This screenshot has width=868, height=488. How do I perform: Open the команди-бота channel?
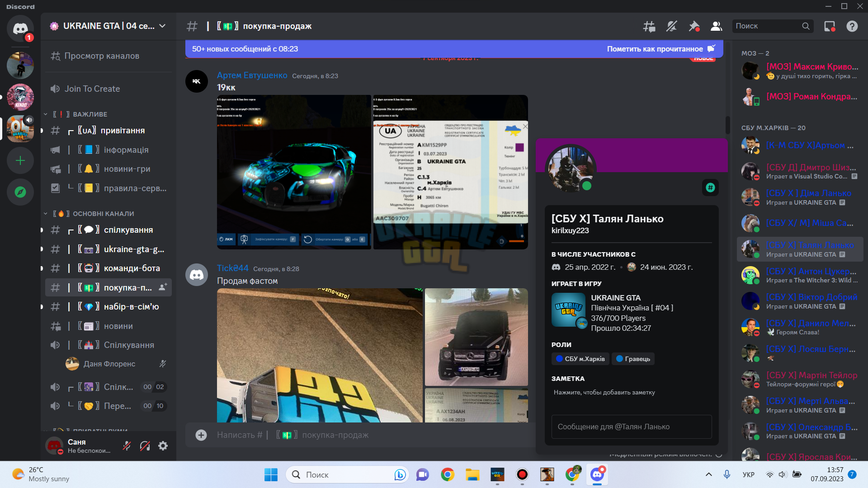coord(108,268)
